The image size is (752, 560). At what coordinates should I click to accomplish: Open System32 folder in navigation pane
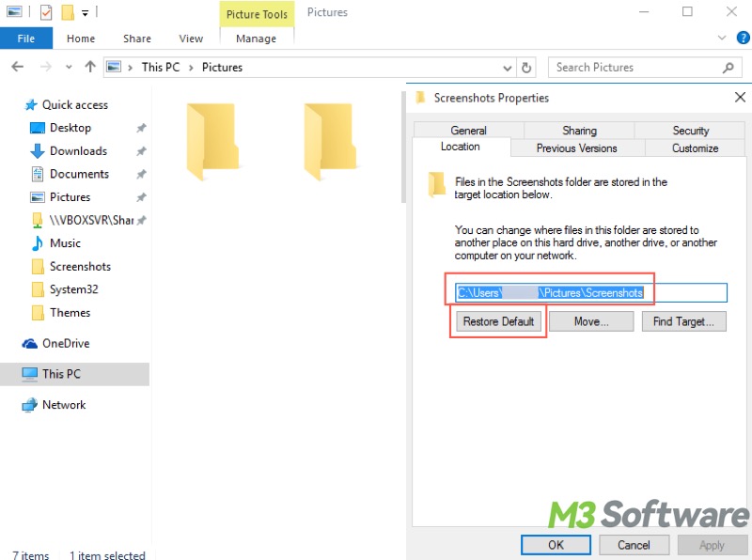74,289
